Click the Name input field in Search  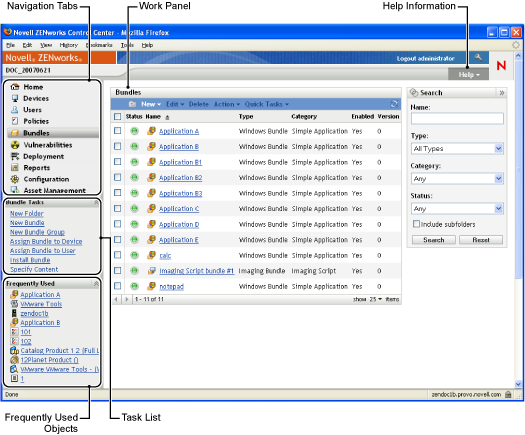pyautogui.click(x=457, y=118)
